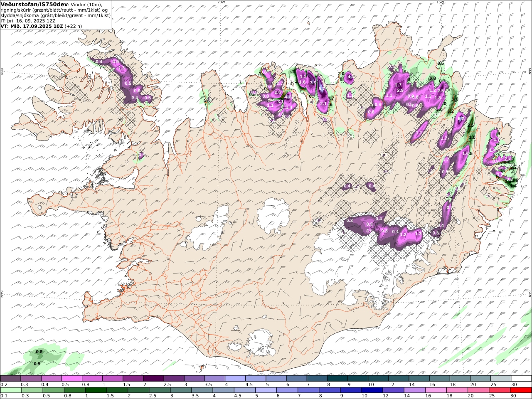Click the '4.5' label in the upper legend
The height and width of the screenshot is (399, 532).
pos(249,384)
